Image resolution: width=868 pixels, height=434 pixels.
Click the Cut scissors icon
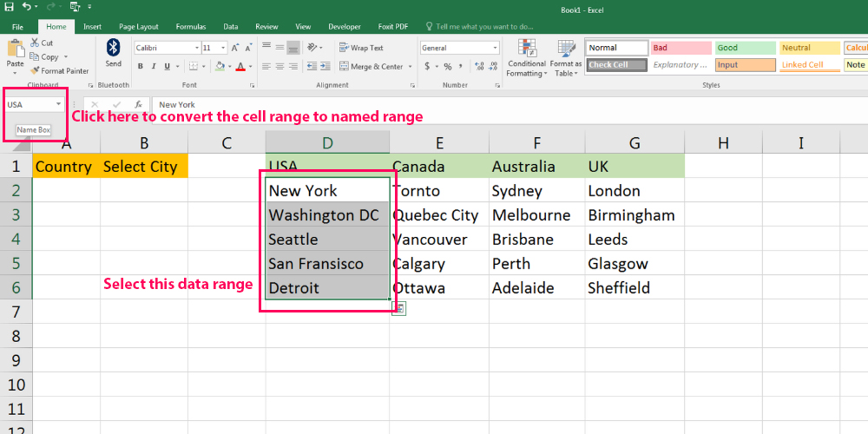35,43
